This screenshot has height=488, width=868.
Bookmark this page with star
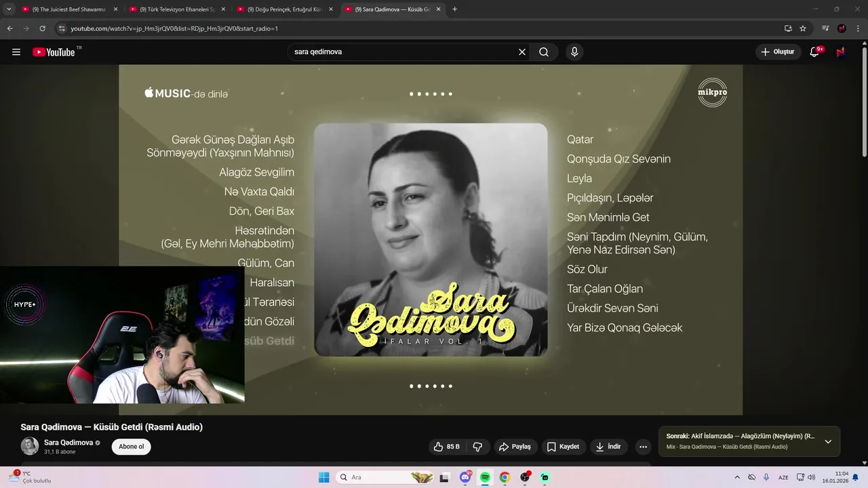[803, 28]
